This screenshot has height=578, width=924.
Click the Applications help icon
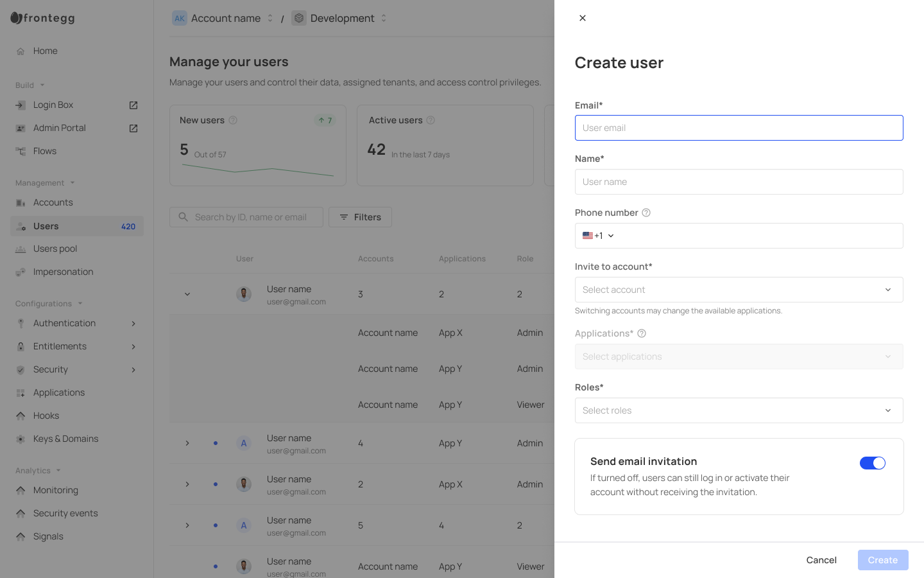pos(642,333)
